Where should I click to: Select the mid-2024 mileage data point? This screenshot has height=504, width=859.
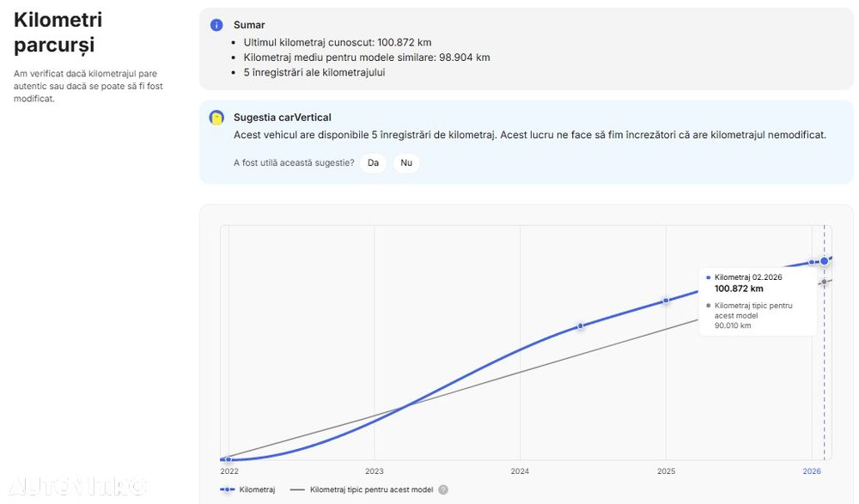[581, 326]
